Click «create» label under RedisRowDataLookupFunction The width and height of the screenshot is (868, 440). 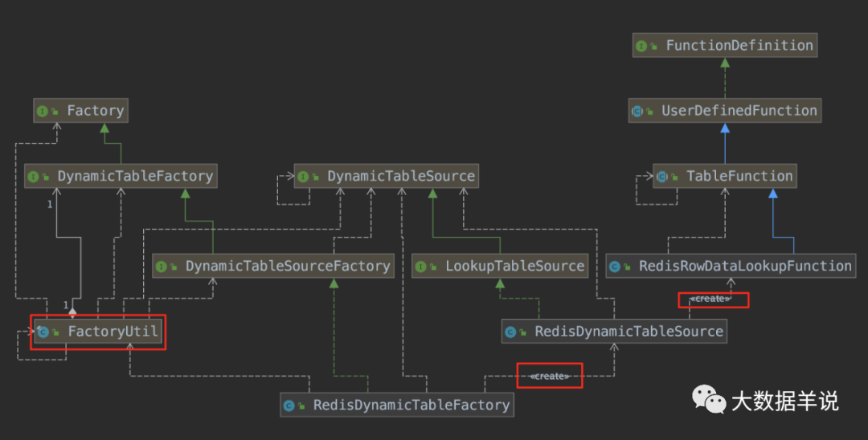(x=710, y=299)
